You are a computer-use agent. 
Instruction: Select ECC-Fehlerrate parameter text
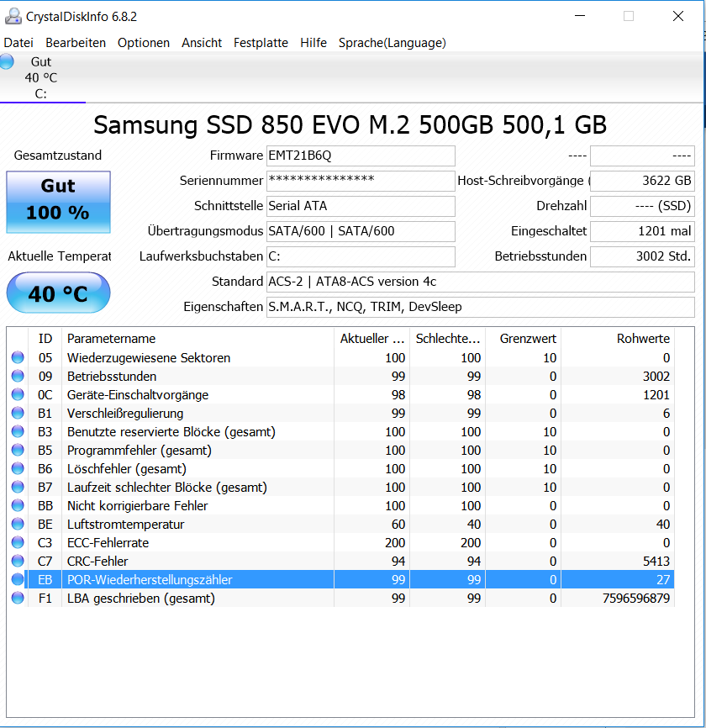[x=108, y=543]
